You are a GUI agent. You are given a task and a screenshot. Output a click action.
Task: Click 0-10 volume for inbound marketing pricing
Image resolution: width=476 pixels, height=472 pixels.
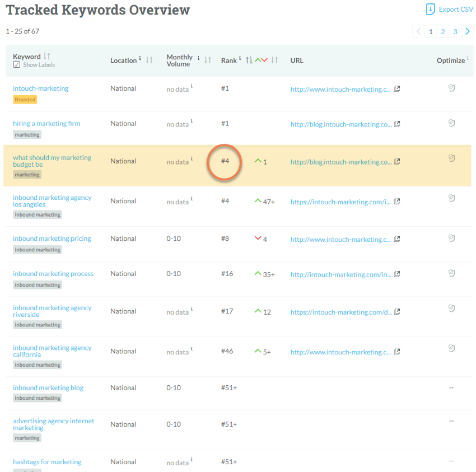[x=174, y=239]
